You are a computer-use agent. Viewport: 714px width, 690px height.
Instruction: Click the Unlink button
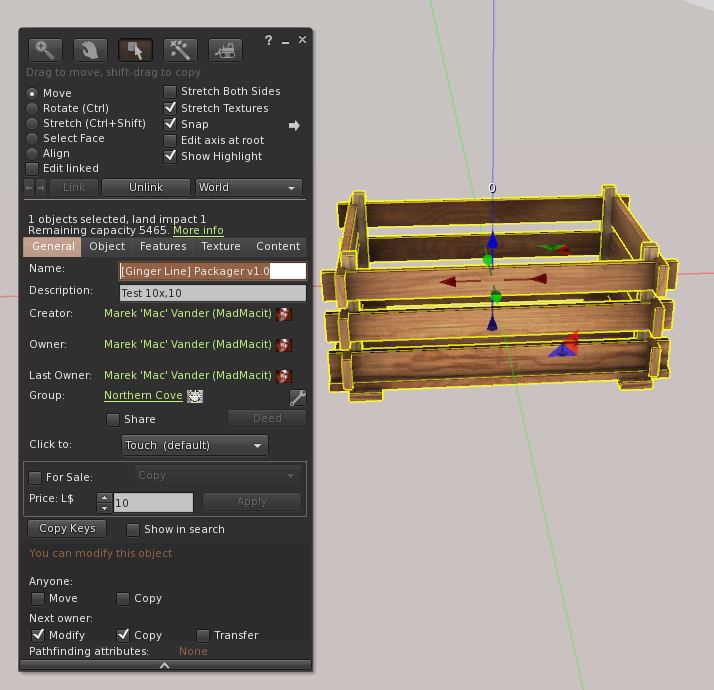pyautogui.click(x=145, y=188)
